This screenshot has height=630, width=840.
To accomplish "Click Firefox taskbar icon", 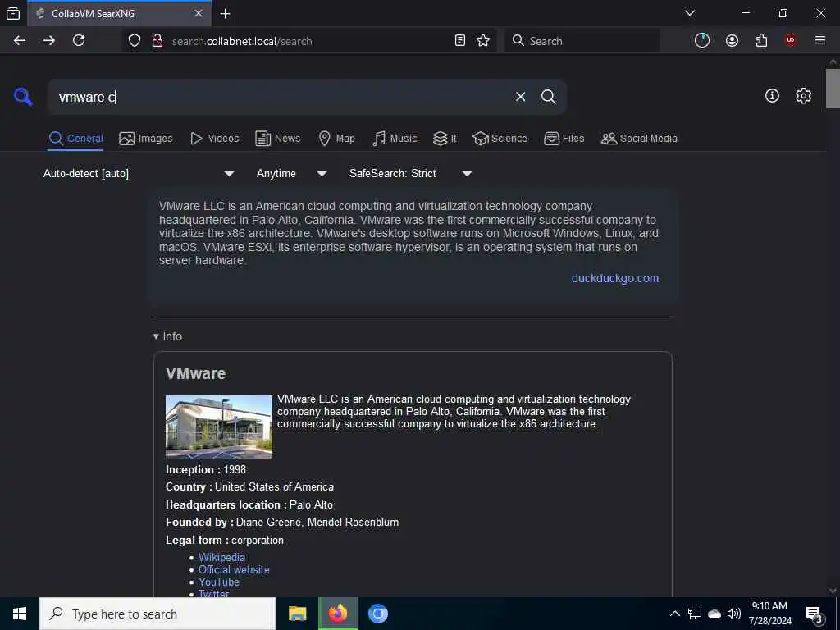I will (x=337, y=614).
